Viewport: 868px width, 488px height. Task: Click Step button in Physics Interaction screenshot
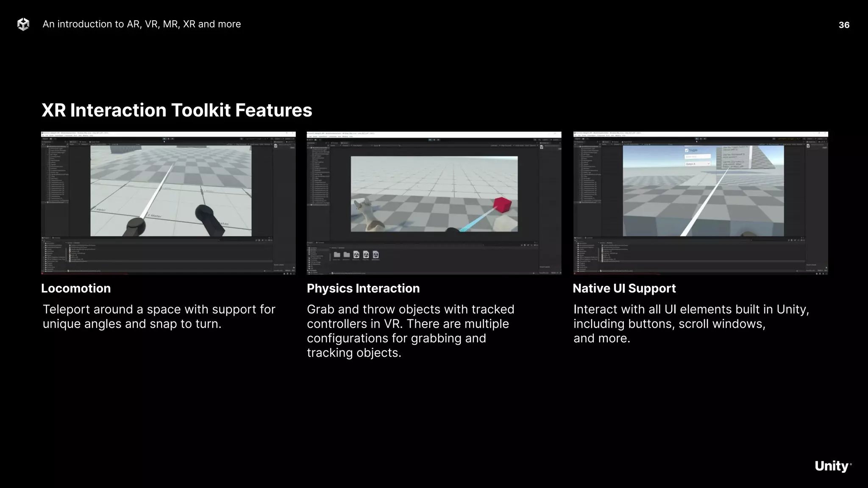pyautogui.click(x=438, y=140)
